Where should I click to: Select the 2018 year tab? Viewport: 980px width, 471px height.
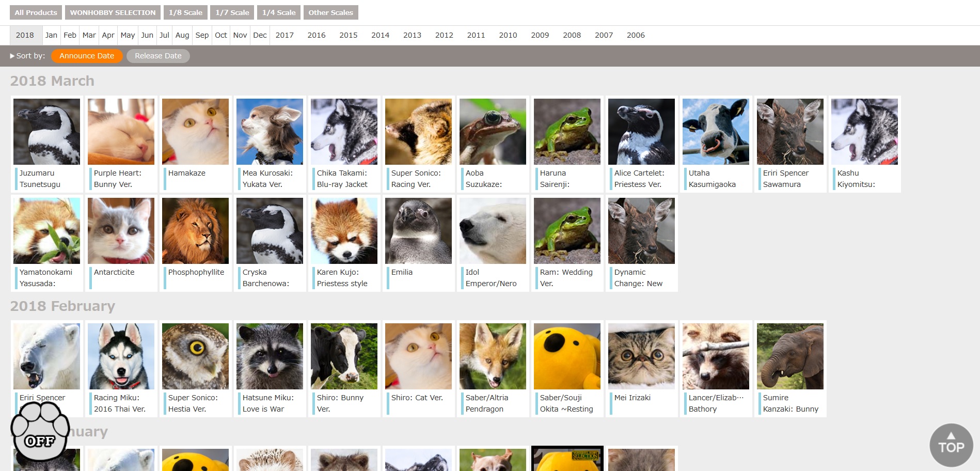25,35
